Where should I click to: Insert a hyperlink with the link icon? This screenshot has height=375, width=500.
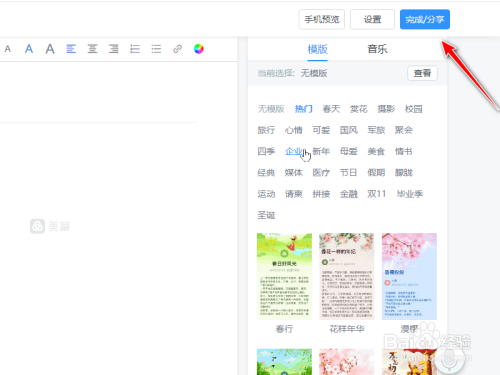[177, 49]
